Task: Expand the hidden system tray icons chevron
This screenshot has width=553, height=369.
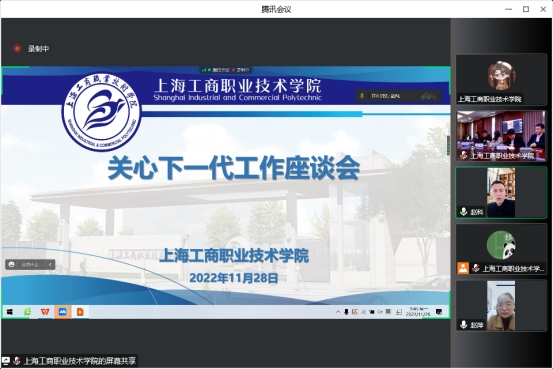Action: coord(338,312)
